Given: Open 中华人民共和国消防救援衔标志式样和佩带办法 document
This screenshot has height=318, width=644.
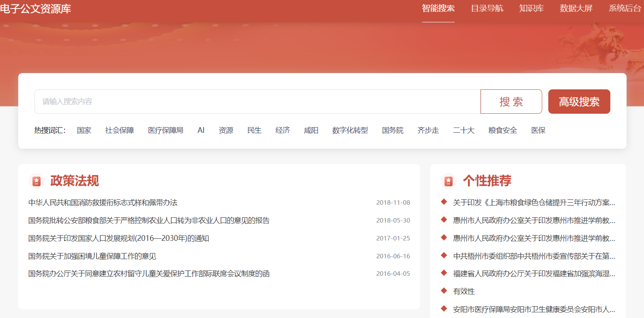Looking at the screenshot, I should [x=103, y=203].
